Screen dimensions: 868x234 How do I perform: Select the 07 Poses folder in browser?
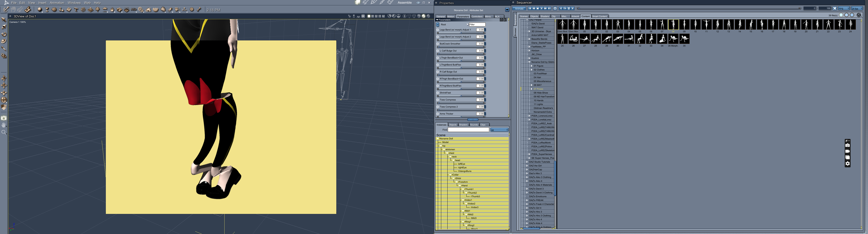[x=538, y=89]
